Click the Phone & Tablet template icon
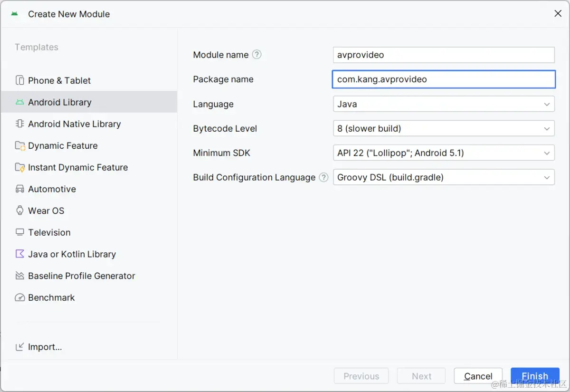The image size is (570, 392). tap(19, 80)
